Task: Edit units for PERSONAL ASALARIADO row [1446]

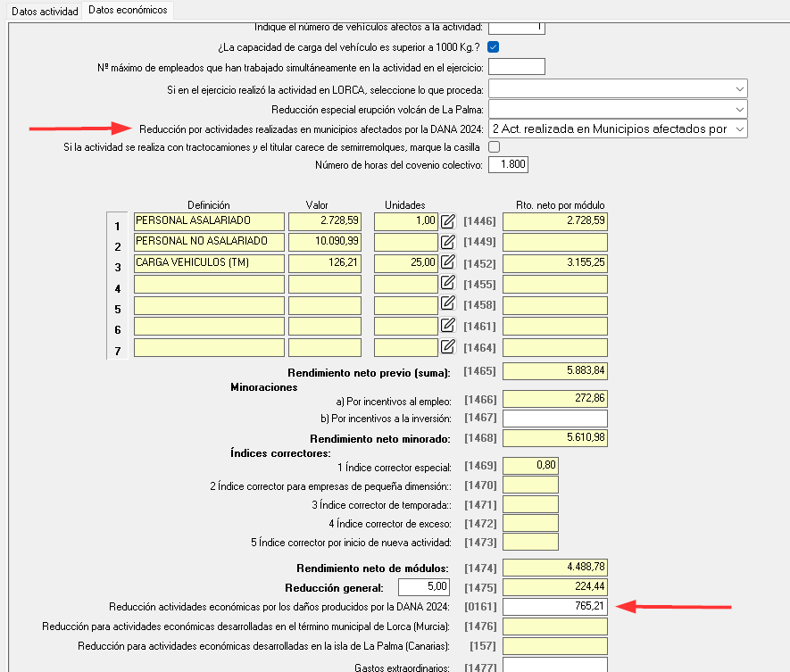Action: click(448, 221)
